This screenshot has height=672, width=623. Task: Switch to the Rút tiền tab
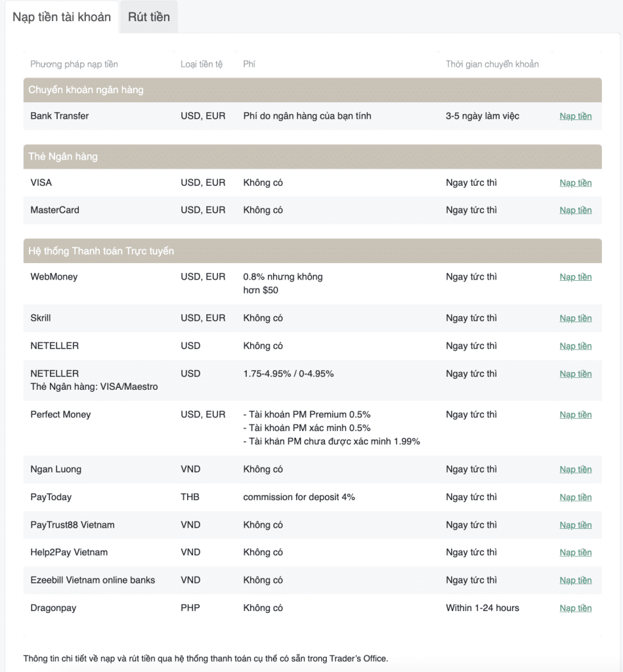pyautogui.click(x=148, y=17)
